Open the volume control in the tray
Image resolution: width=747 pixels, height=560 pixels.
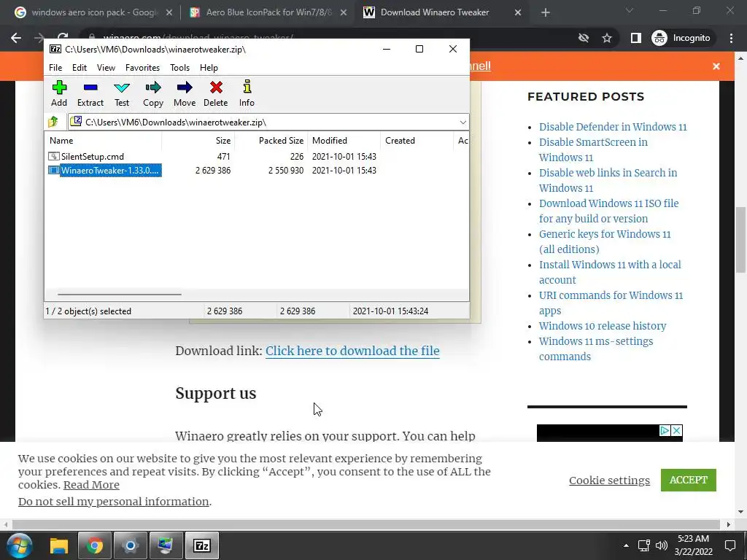coord(661,545)
